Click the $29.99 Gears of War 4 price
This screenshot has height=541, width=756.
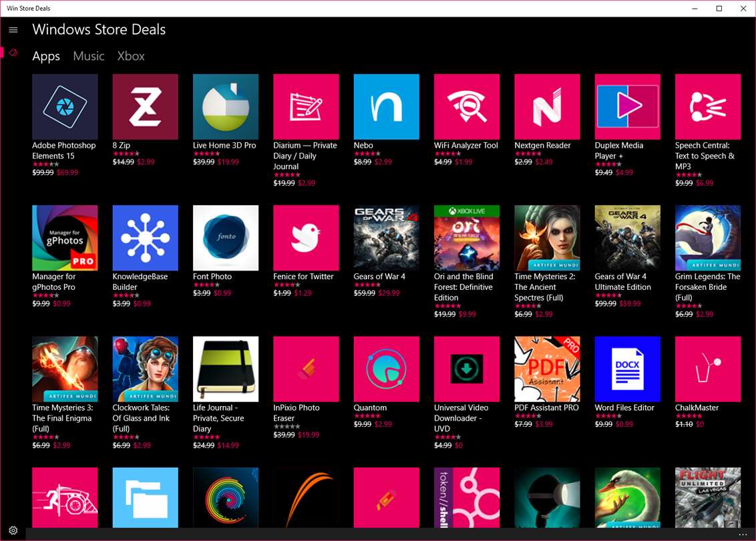click(x=389, y=293)
